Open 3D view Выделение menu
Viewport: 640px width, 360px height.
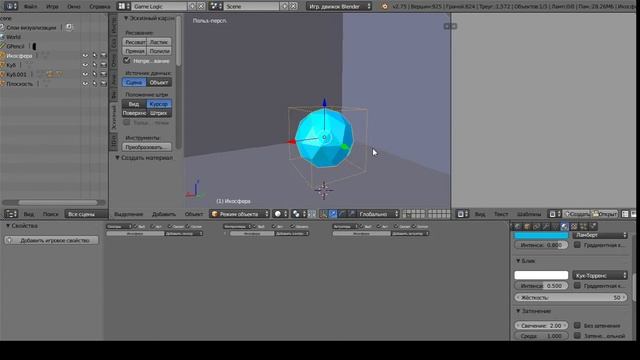pyautogui.click(x=129, y=214)
